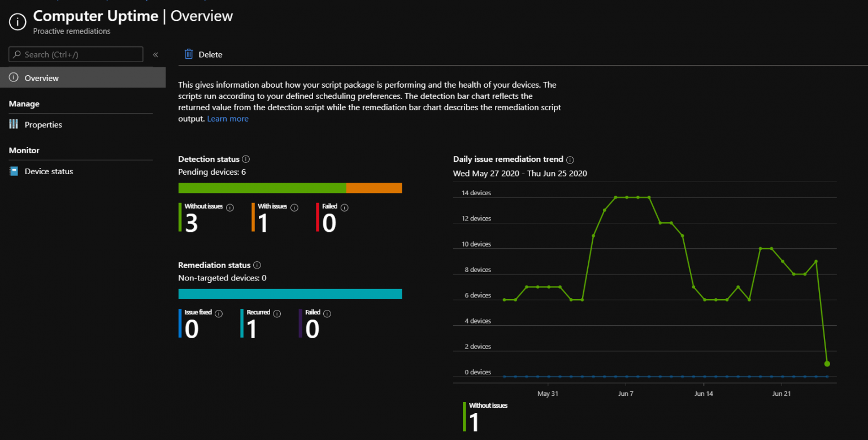
Task: Click the info icon beside detection Failed
Action: tap(345, 208)
